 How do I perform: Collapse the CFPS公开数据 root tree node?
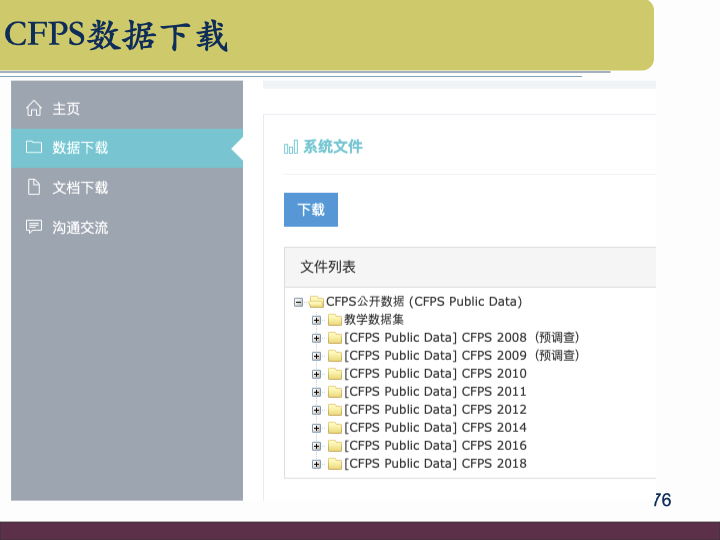pyautogui.click(x=298, y=302)
